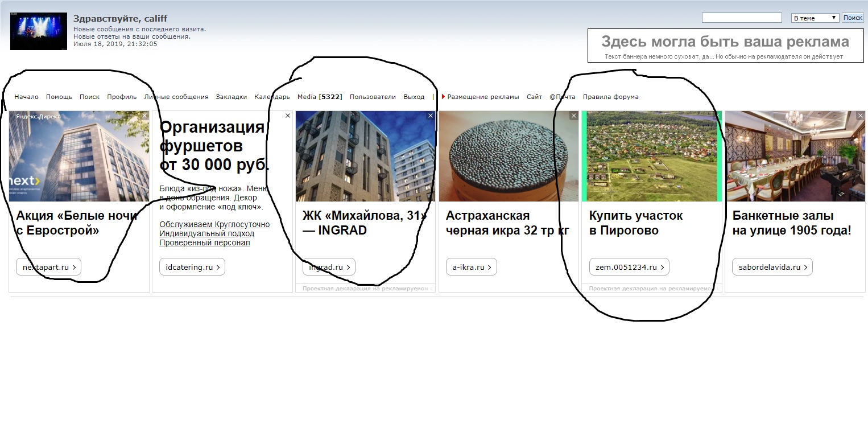This screenshot has width=868, height=448.
Task: Open Media [5322] section
Action: tap(320, 97)
